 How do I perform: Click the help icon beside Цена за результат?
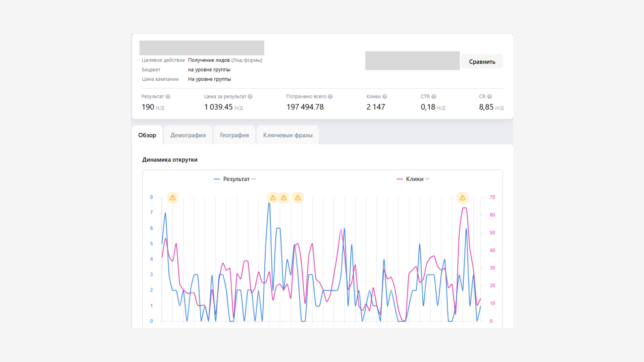tap(250, 97)
